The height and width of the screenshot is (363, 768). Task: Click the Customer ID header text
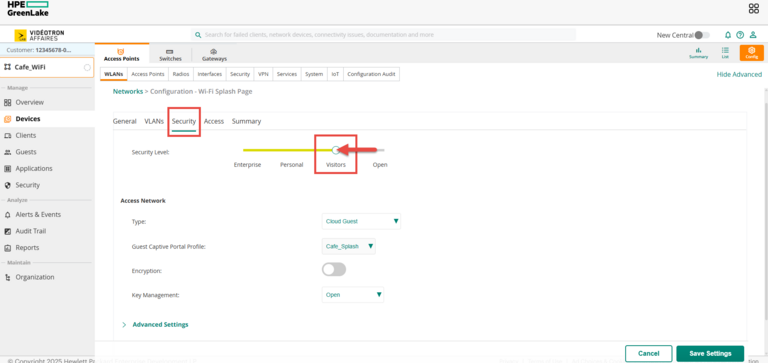coord(39,50)
